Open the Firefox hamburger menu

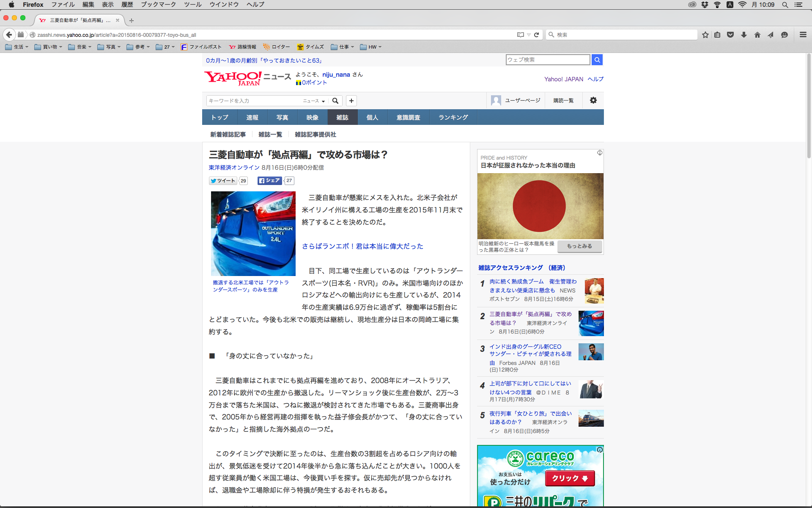(803, 35)
